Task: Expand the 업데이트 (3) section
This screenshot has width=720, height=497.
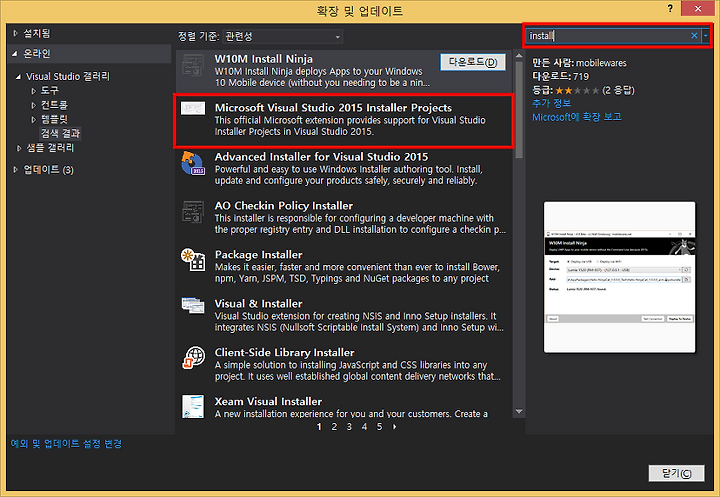Action: 15,169
